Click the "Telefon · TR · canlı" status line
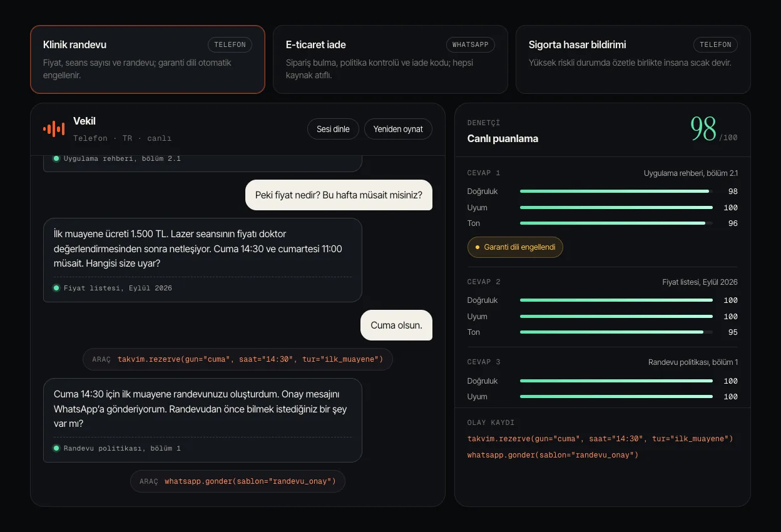This screenshot has width=781, height=532. coord(122,138)
